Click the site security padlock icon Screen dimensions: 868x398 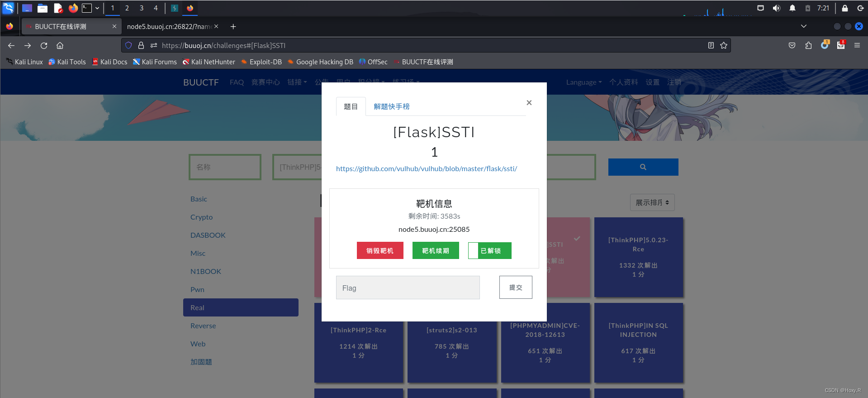(141, 45)
